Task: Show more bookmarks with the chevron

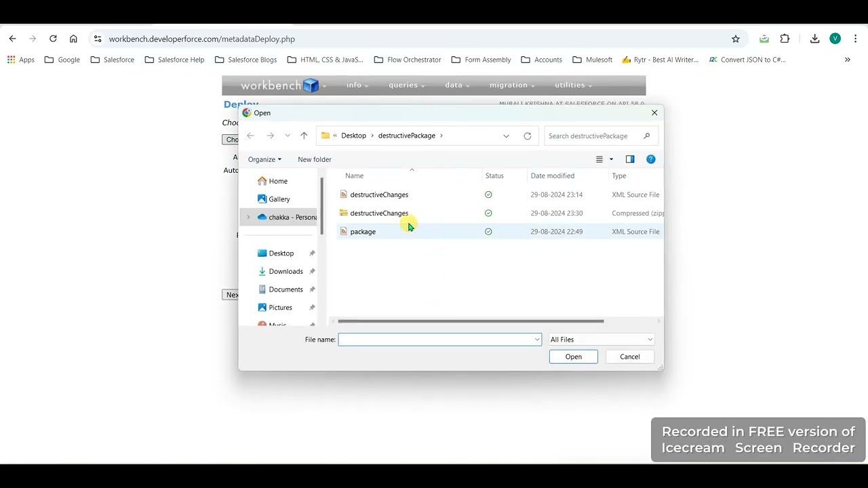Action: pyautogui.click(x=847, y=60)
